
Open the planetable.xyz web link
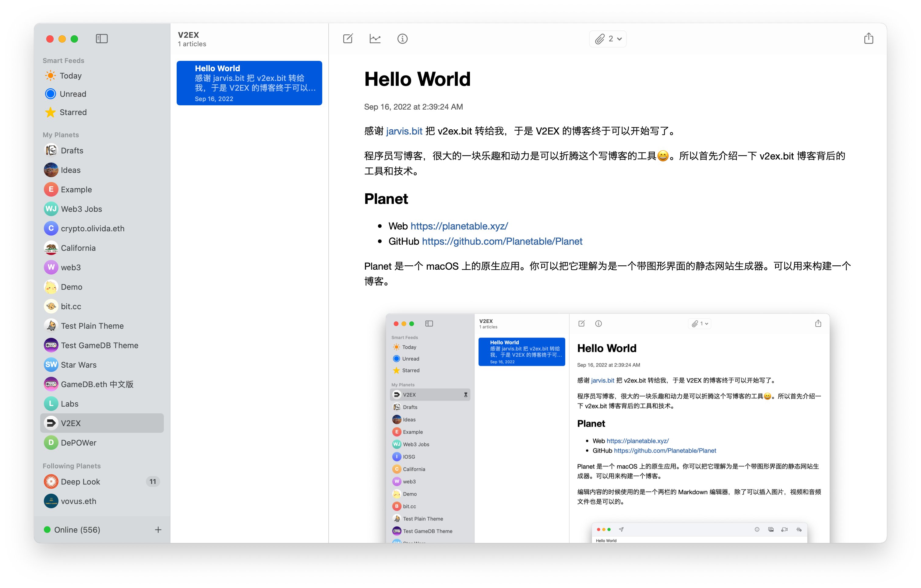point(459,226)
